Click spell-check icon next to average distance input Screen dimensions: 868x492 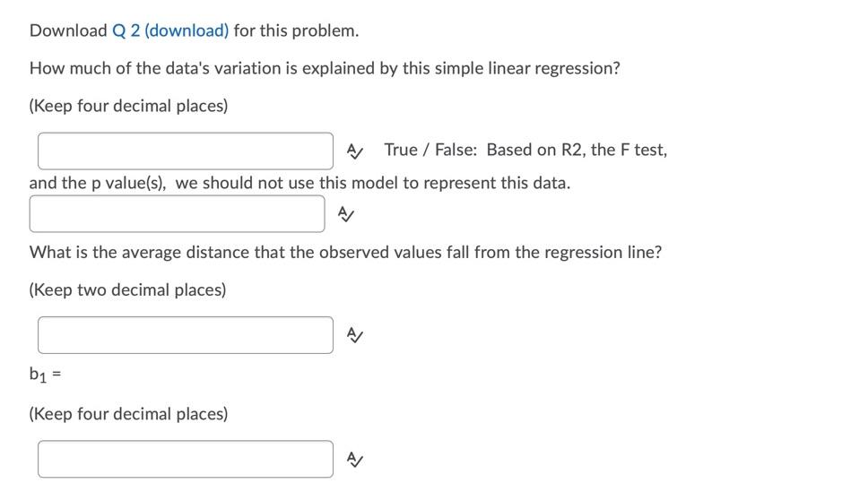[x=353, y=335]
